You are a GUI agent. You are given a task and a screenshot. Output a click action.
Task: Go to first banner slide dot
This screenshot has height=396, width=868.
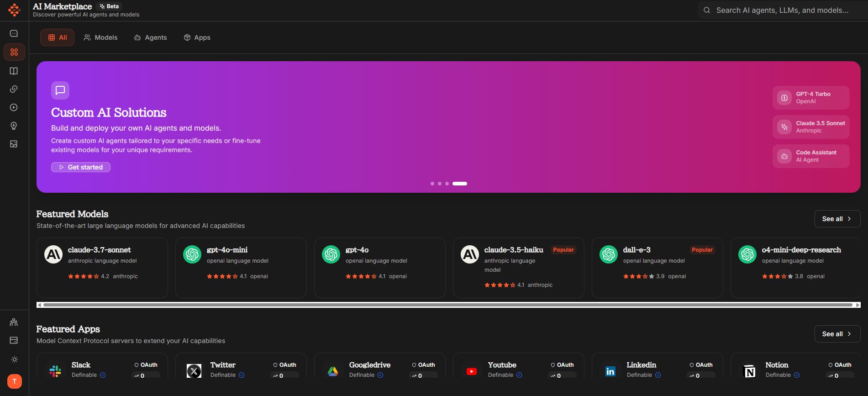[x=432, y=184]
